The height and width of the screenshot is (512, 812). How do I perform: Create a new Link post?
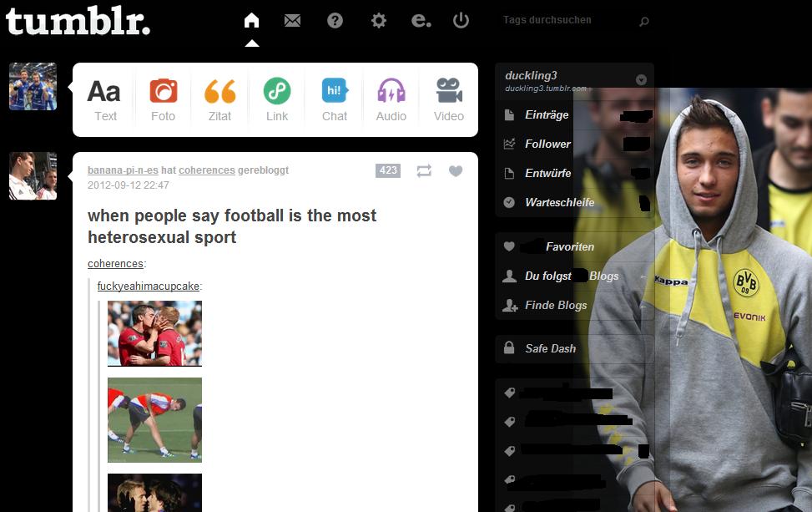(x=277, y=100)
